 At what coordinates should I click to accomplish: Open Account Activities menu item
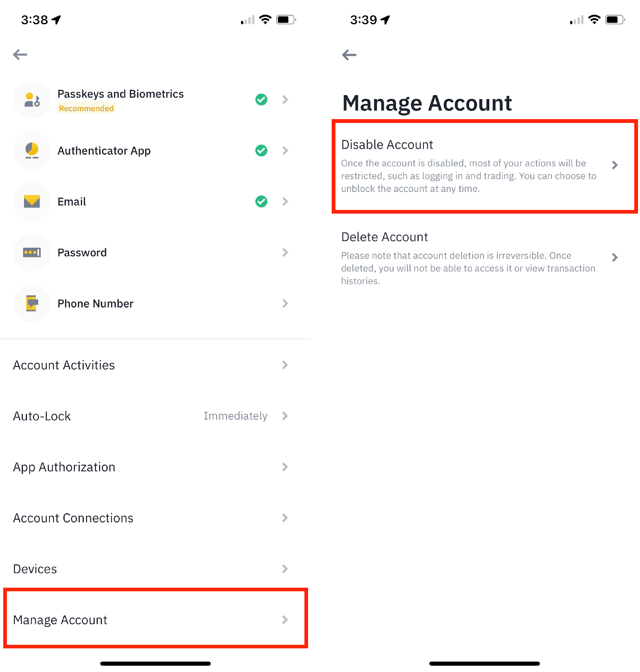pos(155,365)
